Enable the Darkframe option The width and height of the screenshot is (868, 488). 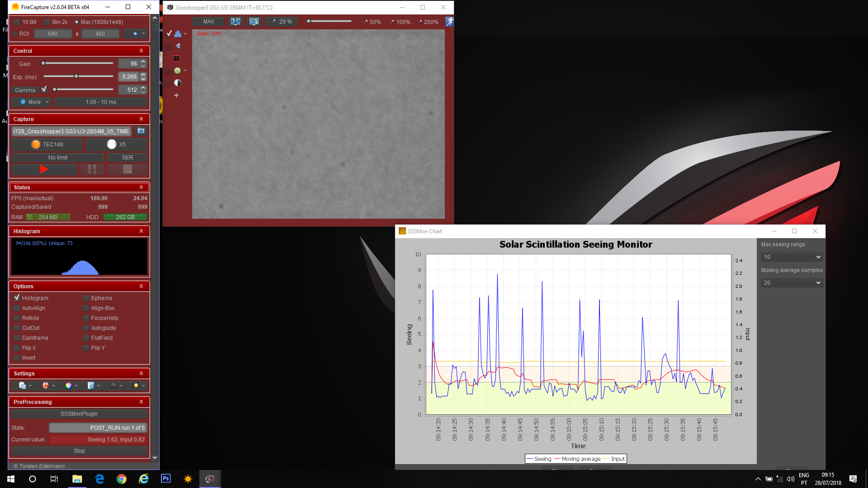(17, 338)
